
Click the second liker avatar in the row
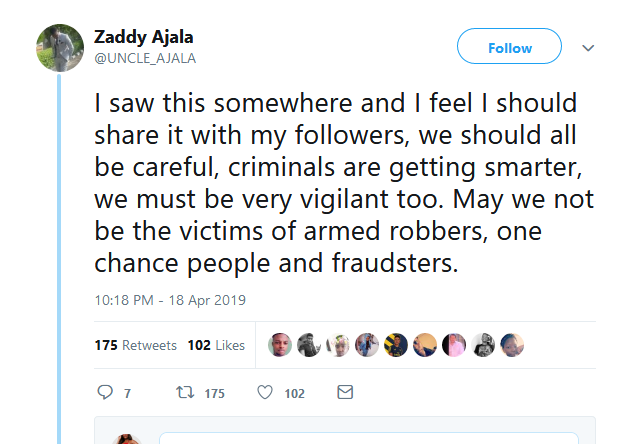pyautogui.click(x=310, y=345)
